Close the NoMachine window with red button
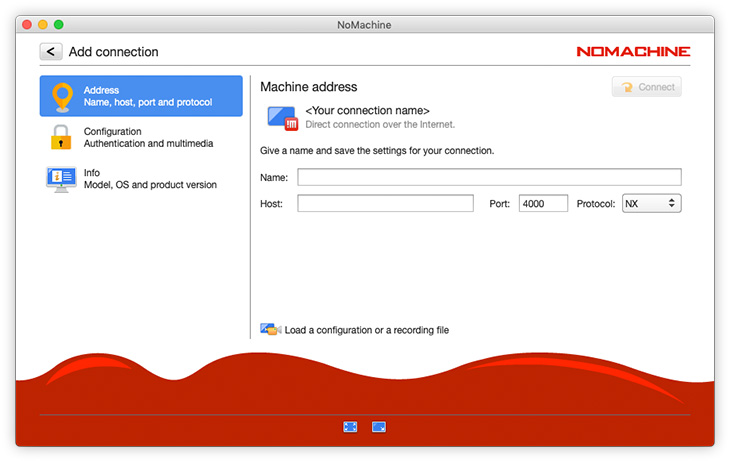 tap(26, 24)
